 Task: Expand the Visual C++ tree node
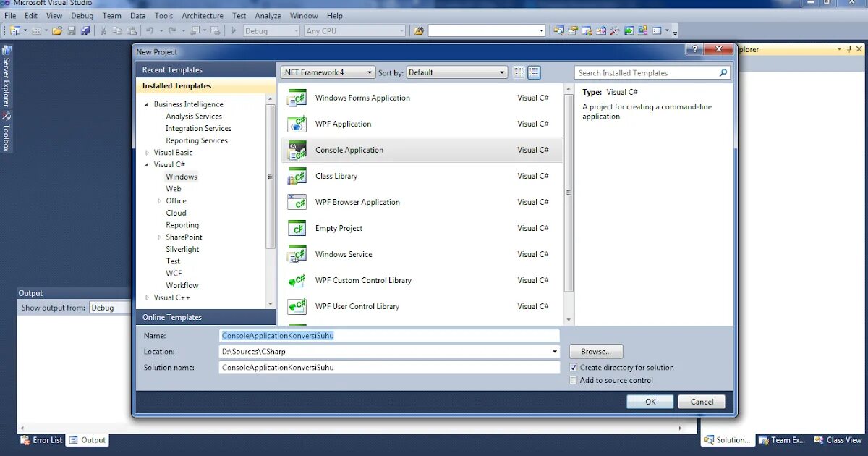pyautogui.click(x=147, y=297)
